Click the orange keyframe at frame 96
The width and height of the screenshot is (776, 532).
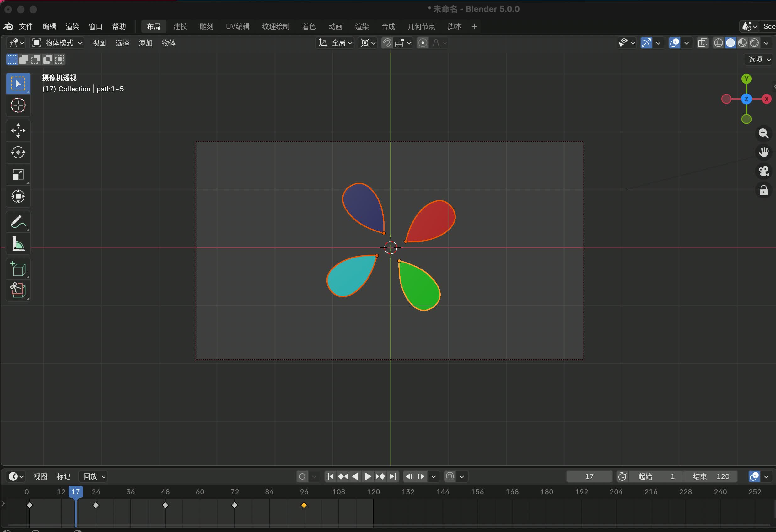tap(304, 505)
